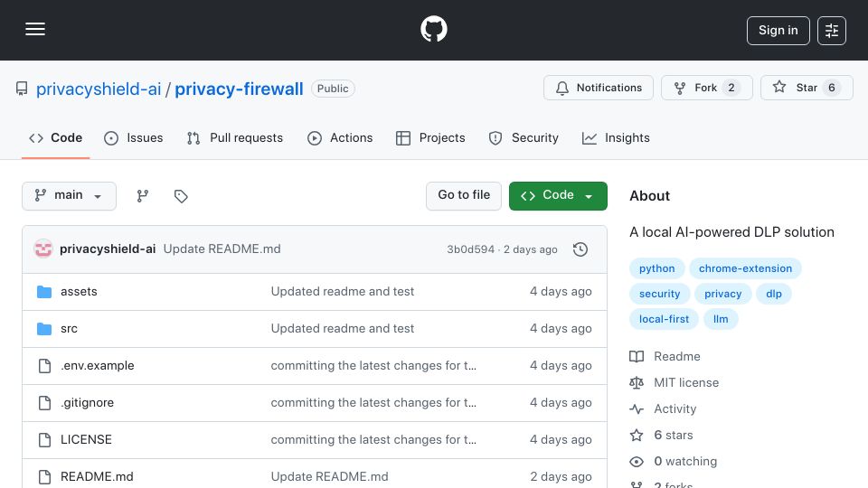The image size is (868, 488).
Task: Switch to the Issues tab
Action: tap(134, 137)
